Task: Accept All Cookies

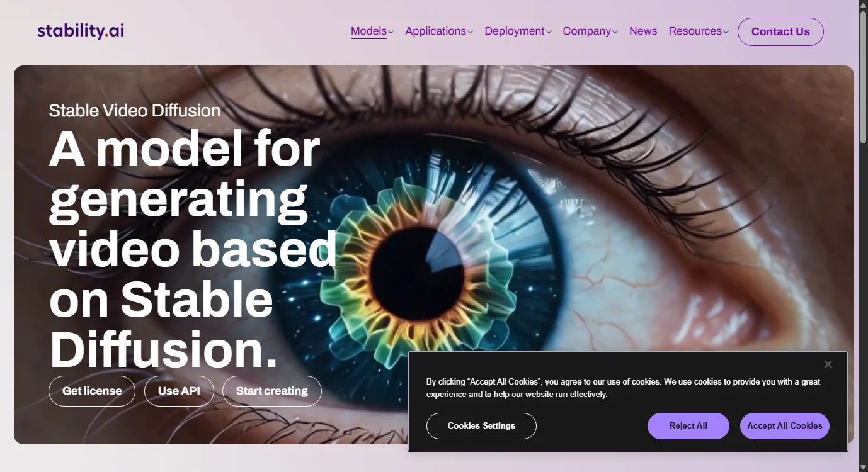Action: 785,426
